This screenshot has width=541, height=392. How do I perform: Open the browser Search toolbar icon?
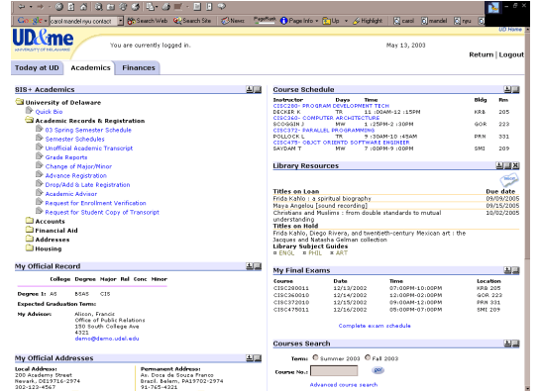[98, 6]
